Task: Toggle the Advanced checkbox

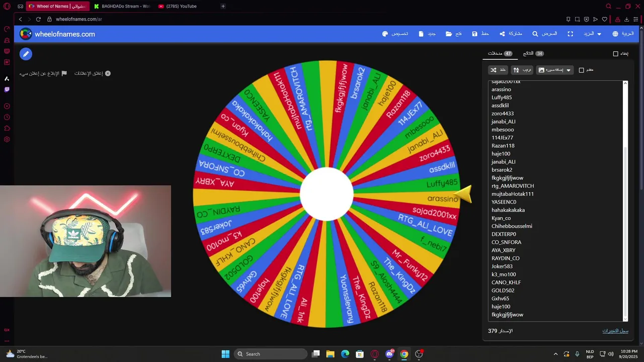Action: [582, 70]
